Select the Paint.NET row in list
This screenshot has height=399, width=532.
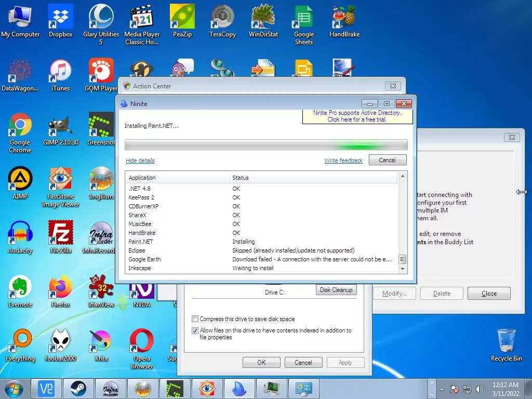pyautogui.click(x=261, y=242)
